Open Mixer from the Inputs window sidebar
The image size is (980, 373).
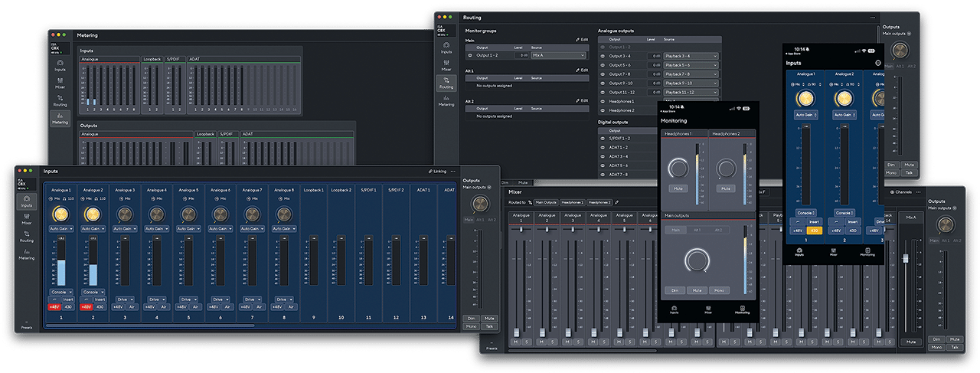point(27,220)
